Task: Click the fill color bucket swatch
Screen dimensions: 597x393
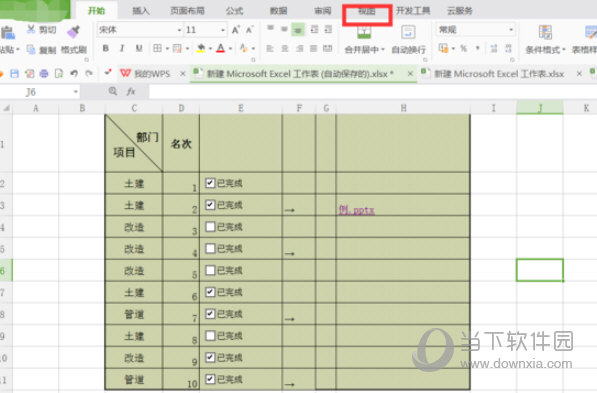Action: 201,48
